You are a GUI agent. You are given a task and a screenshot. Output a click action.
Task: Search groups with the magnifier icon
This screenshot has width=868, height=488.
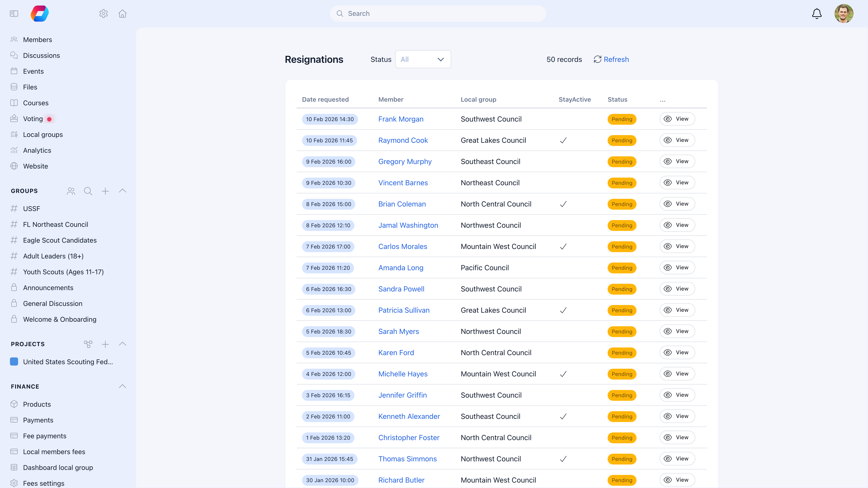coord(88,191)
